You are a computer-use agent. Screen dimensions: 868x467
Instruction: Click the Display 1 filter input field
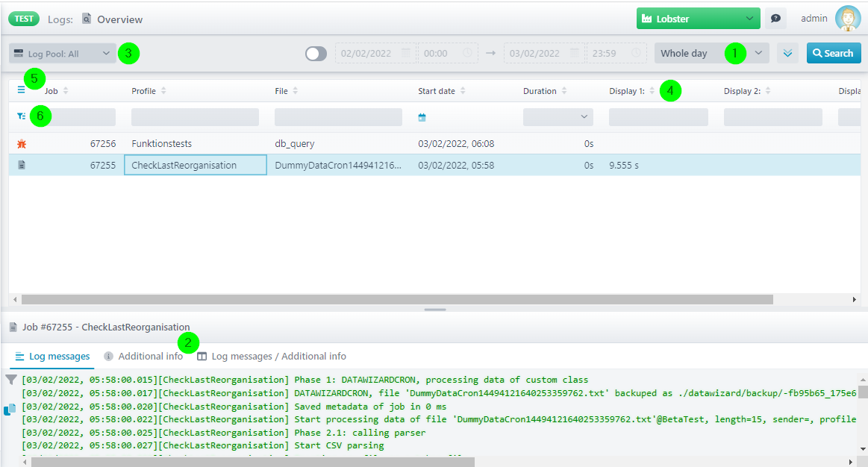(658, 116)
